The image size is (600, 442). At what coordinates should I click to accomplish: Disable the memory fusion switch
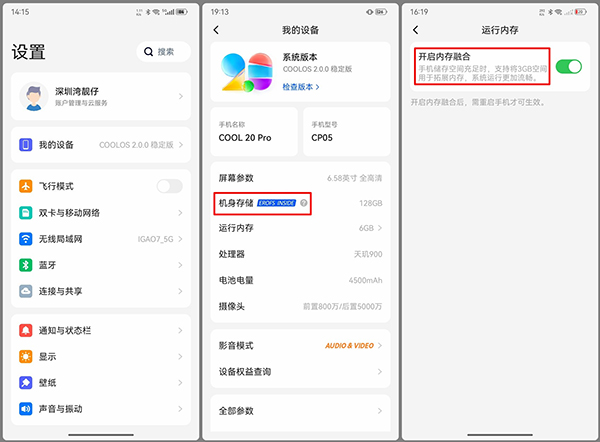569,67
